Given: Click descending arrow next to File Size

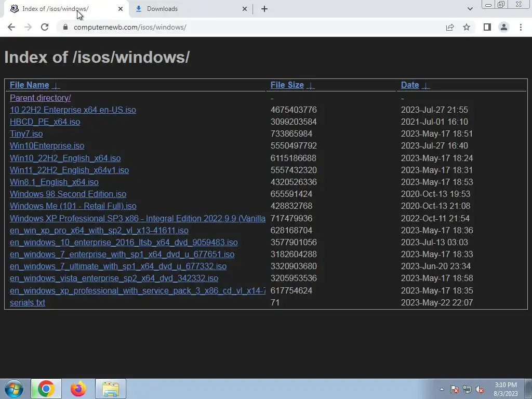Looking at the screenshot, I should (311, 86).
